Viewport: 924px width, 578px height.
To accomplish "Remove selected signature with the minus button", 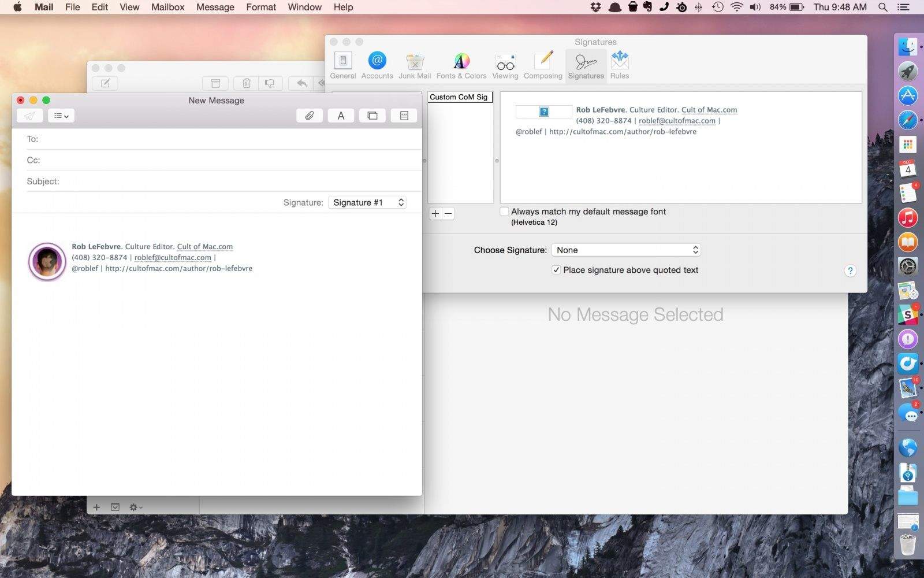I will point(449,213).
